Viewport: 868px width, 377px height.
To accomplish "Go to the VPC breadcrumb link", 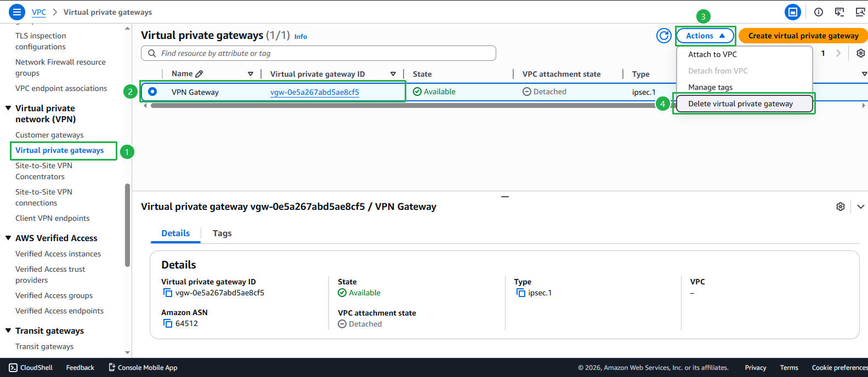I will pos(39,12).
